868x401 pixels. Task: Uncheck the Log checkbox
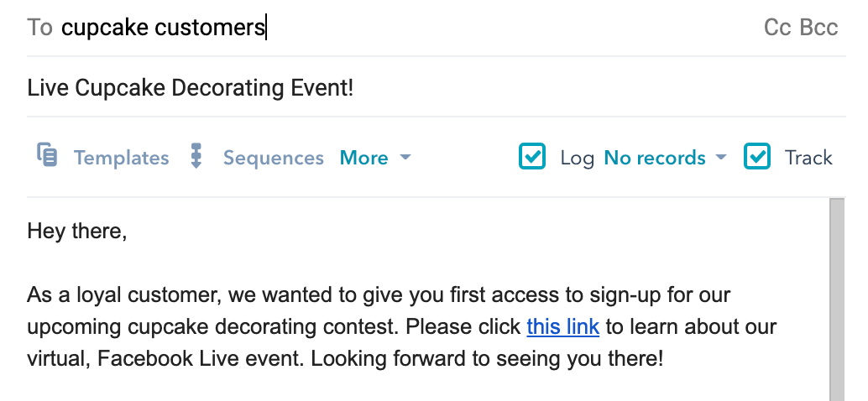(x=533, y=157)
